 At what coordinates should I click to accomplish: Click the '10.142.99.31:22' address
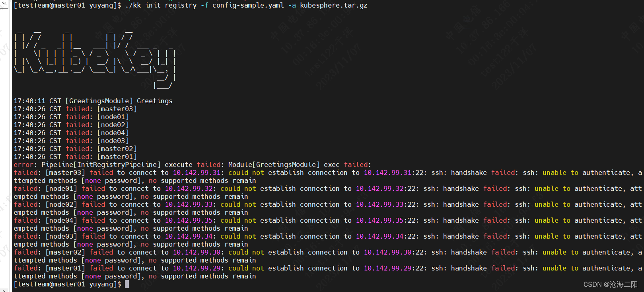pos(393,172)
